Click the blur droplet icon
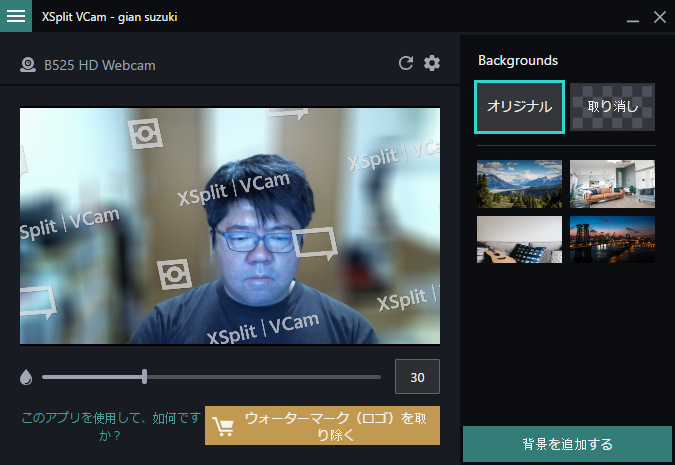The width and height of the screenshot is (675, 465). [26, 377]
